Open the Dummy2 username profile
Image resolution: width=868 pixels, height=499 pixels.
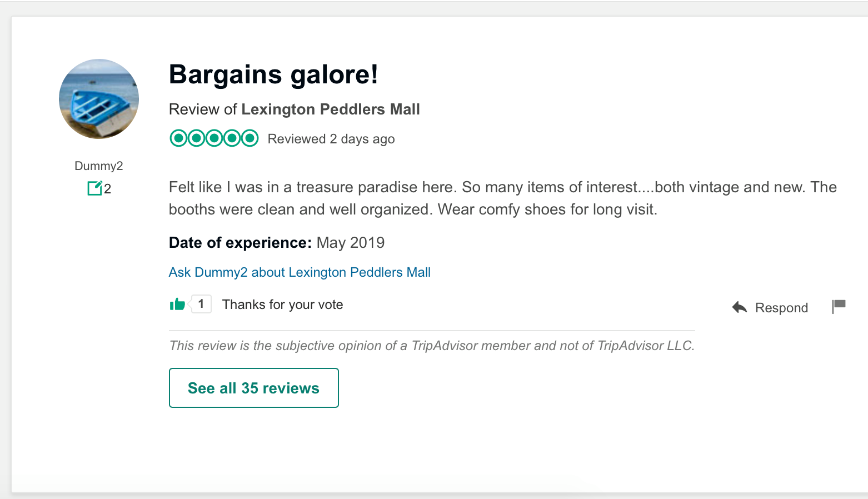coord(99,166)
